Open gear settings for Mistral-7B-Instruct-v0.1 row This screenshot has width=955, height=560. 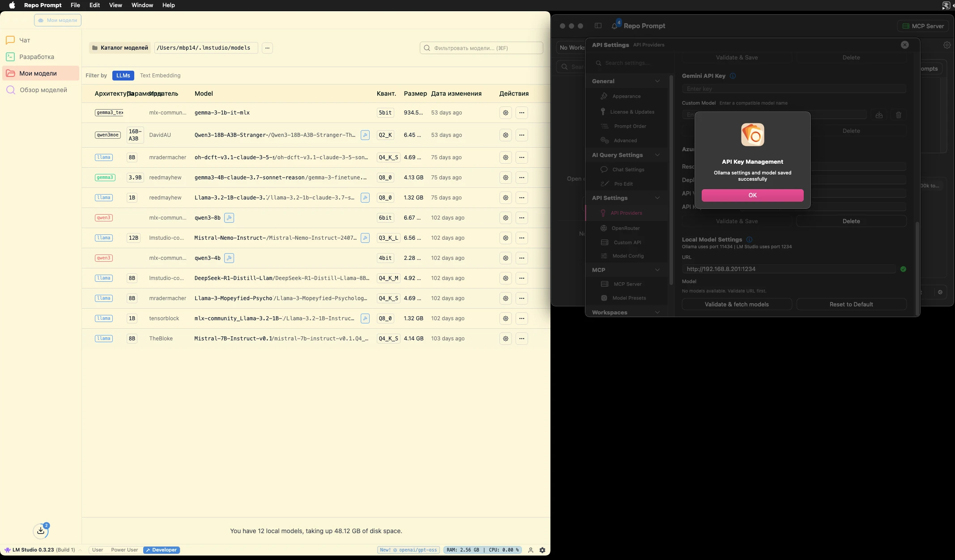(506, 339)
